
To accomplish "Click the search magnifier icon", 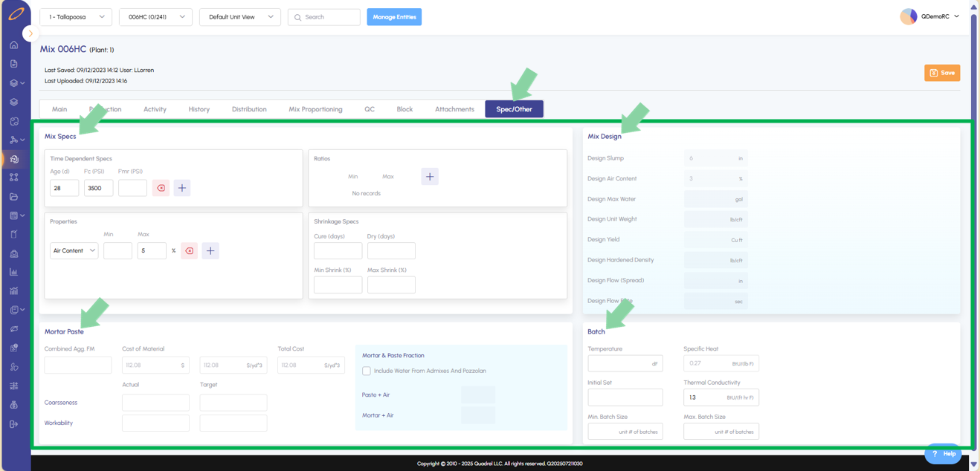I will (298, 17).
